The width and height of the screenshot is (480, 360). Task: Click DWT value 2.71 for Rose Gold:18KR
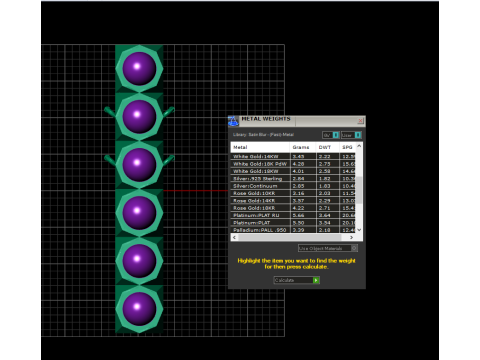(324, 208)
